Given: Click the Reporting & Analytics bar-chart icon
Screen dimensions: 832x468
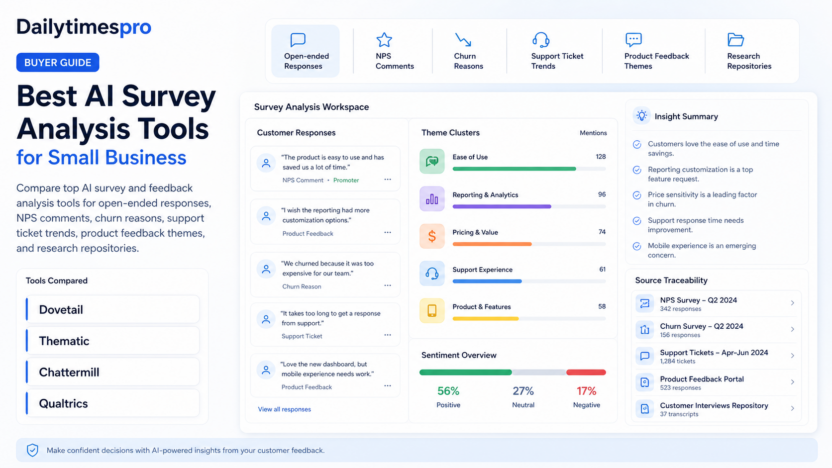Looking at the screenshot, I should click(x=432, y=199).
